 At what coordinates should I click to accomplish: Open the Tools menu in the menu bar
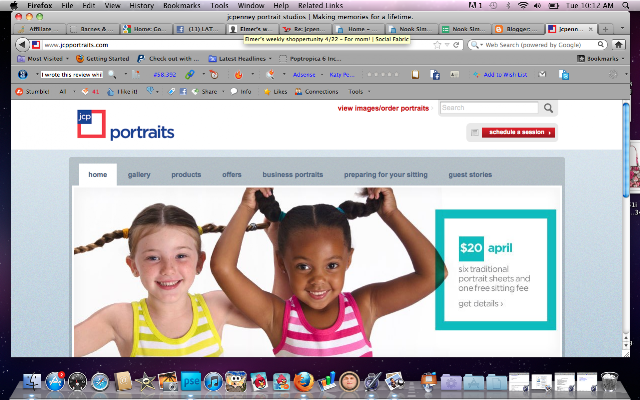[220, 5]
